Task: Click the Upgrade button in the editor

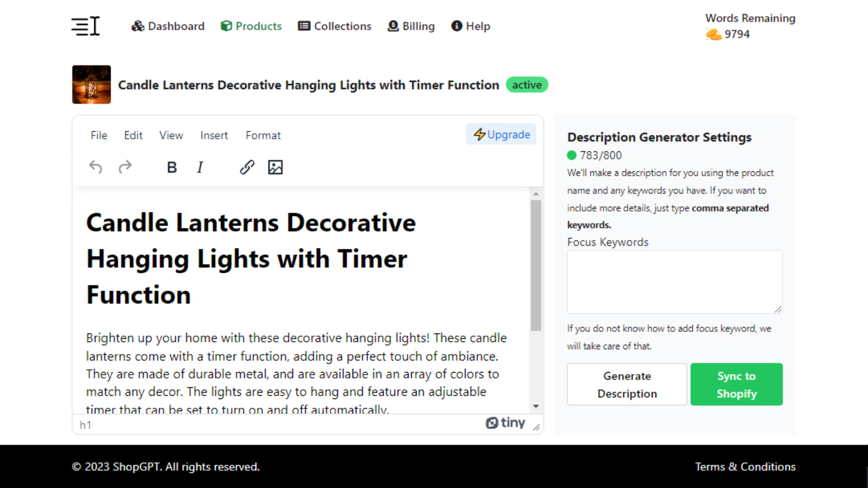Action: pos(501,134)
